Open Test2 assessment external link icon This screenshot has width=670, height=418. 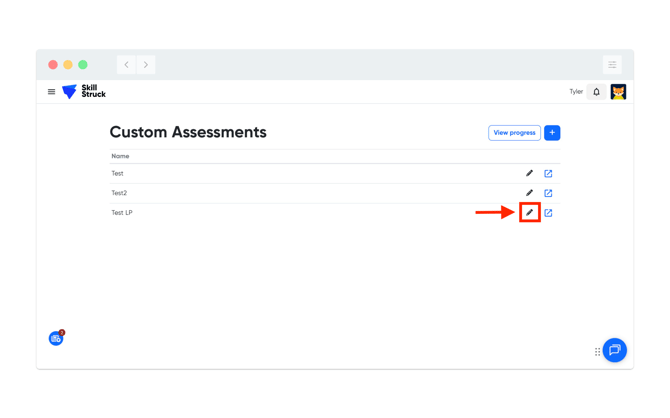coord(548,193)
